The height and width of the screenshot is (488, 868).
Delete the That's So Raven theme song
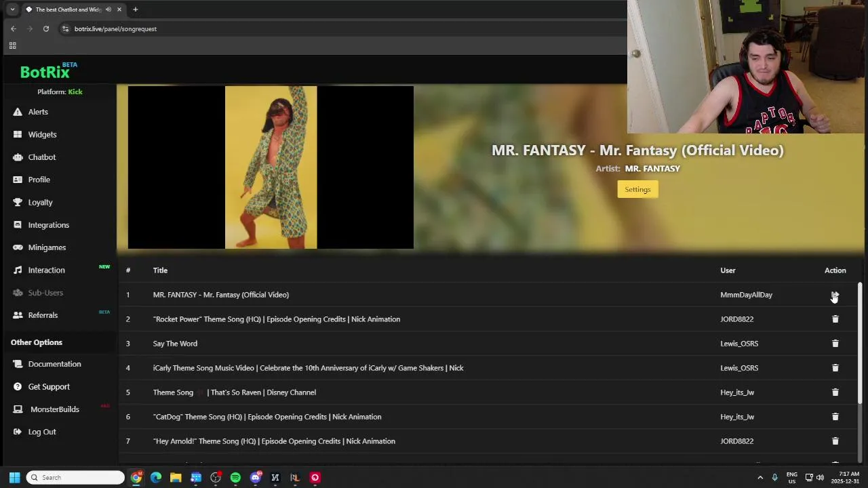[835, 392]
